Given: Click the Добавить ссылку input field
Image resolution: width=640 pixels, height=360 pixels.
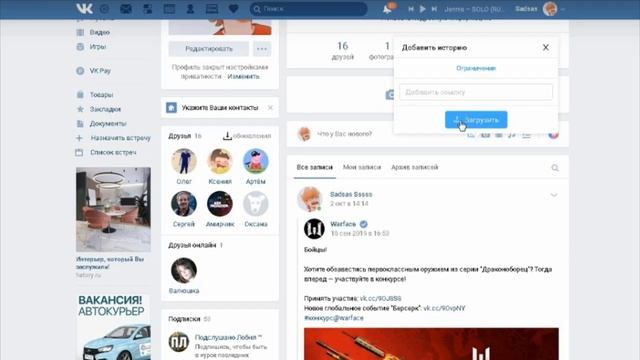Looking at the screenshot, I should 476,92.
